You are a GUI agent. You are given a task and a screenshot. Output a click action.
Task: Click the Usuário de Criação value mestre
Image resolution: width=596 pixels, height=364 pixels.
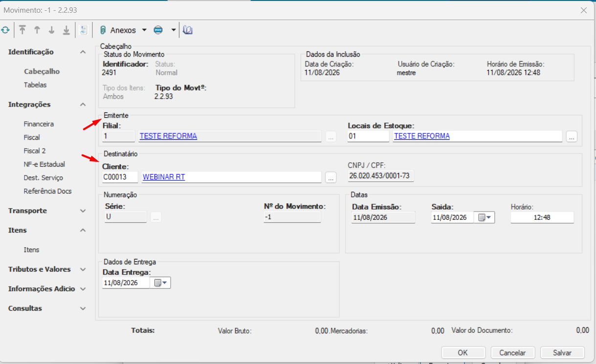(406, 73)
